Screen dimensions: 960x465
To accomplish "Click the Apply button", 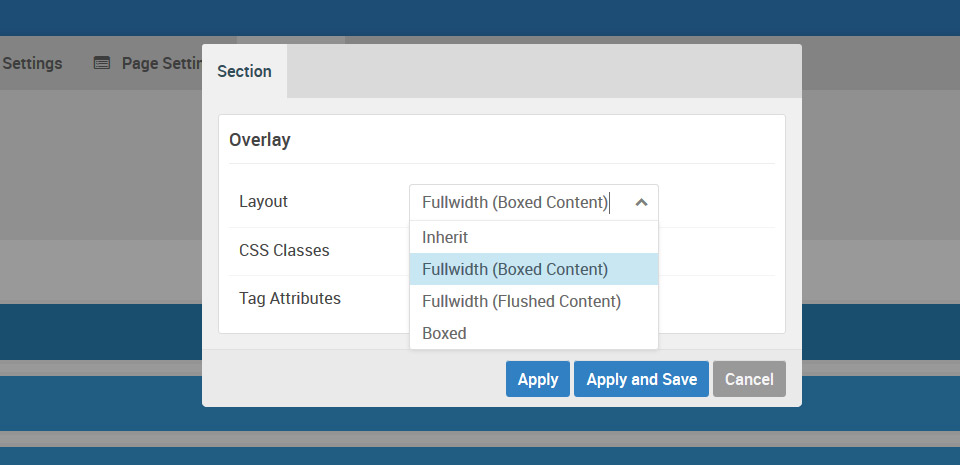I will pos(538,379).
